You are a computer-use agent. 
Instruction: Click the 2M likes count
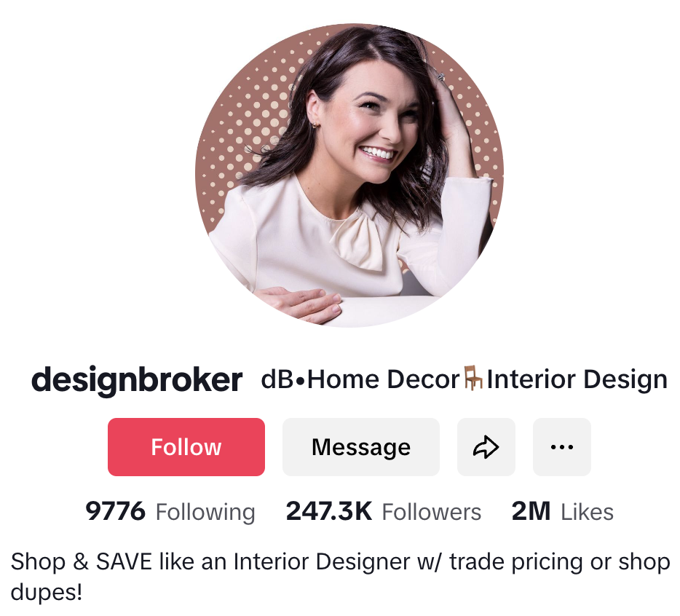531,511
